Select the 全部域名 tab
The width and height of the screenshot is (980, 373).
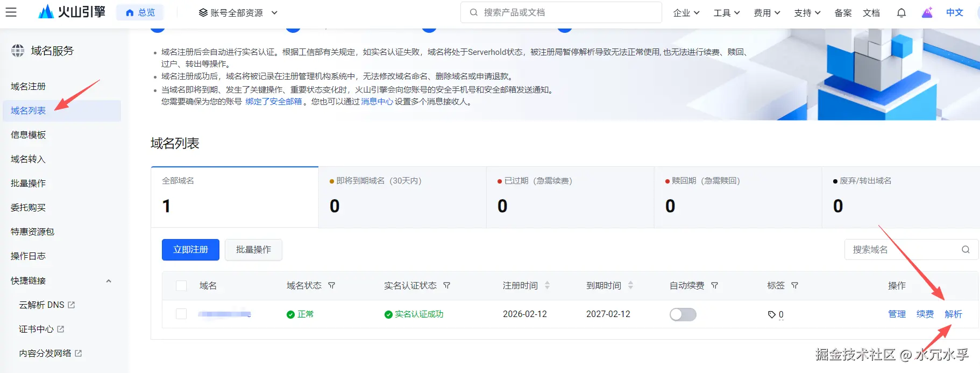[235, 197]
